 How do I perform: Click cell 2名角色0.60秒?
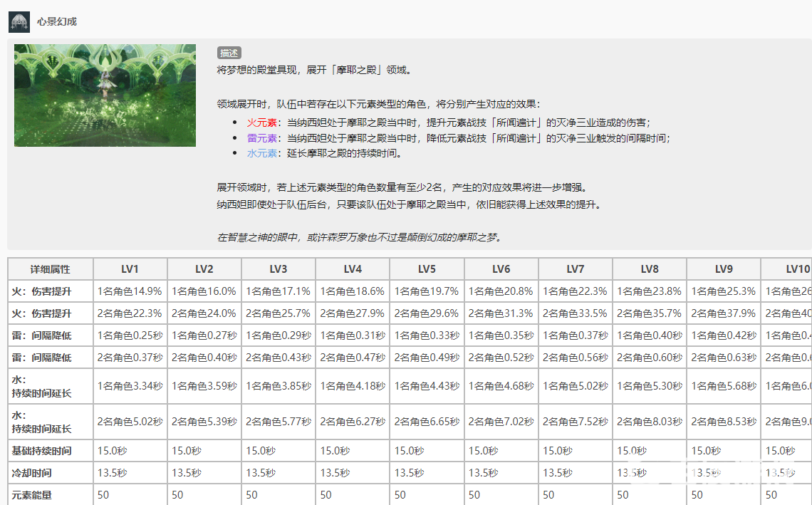click(x=650, y=358)
